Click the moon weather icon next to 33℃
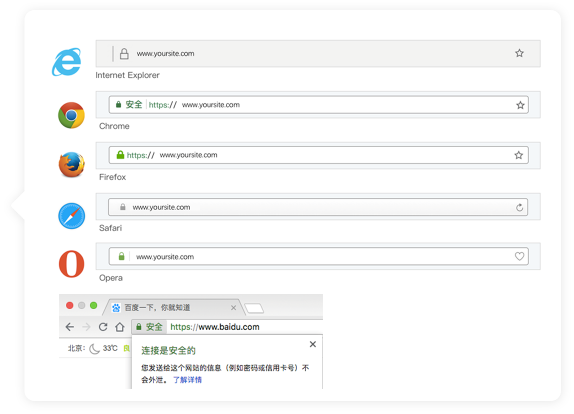 [x=94, y=348]
